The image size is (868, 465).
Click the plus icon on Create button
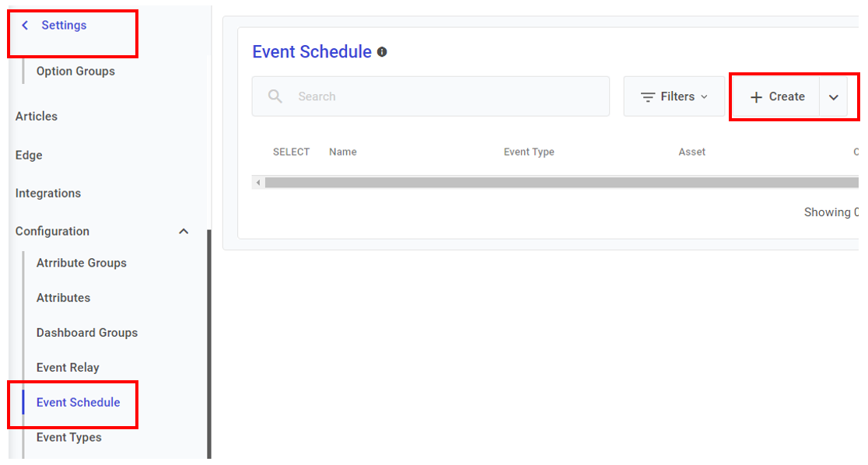(756, 97)
